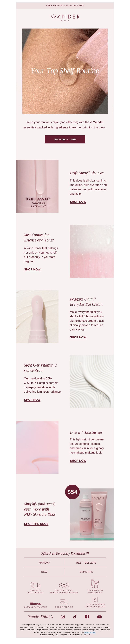Click the loyalty rewards star icon
Screen dimensions: 130x644
point(95,599)
